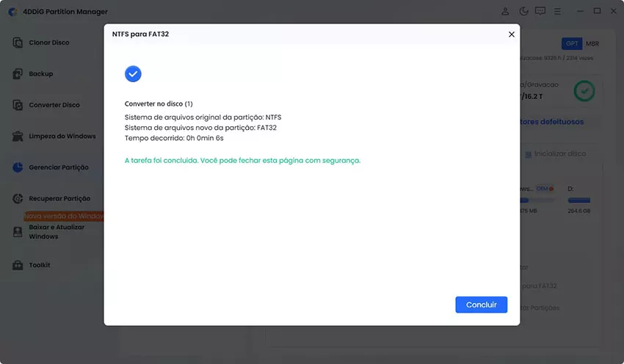
Task: Open the user account icon
Action: click(x=505, y=11)
